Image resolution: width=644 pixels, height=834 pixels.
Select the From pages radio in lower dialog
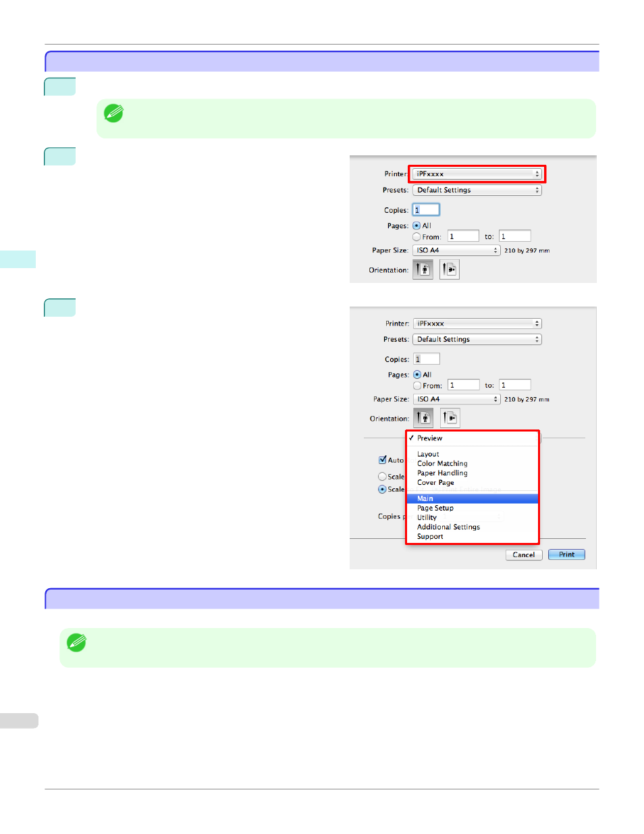[x=417, y=386]
